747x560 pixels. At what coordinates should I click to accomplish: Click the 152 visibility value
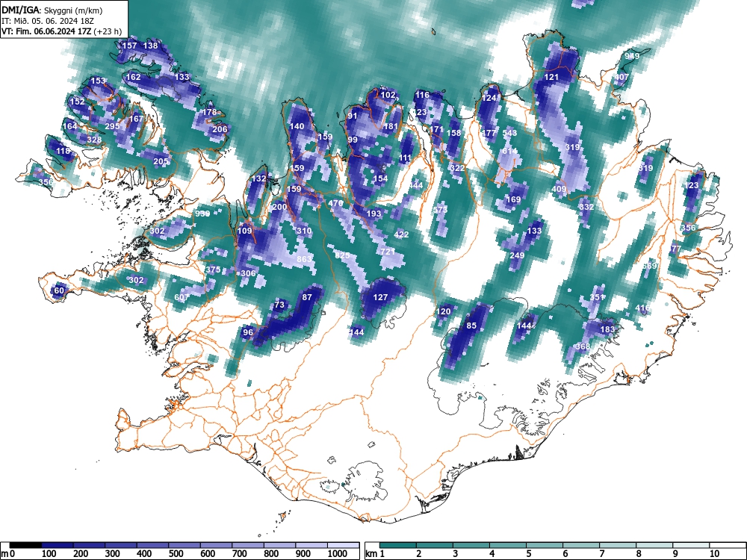[77, 102]
